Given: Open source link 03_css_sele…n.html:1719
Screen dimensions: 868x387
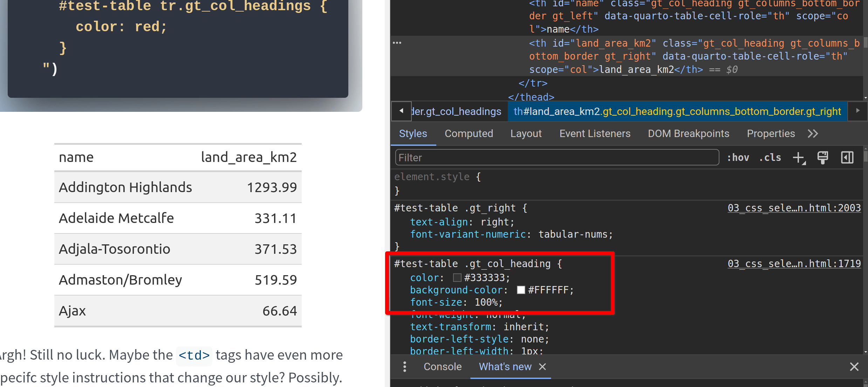Looking at the screenshot, I should click(x=794, y=264).
